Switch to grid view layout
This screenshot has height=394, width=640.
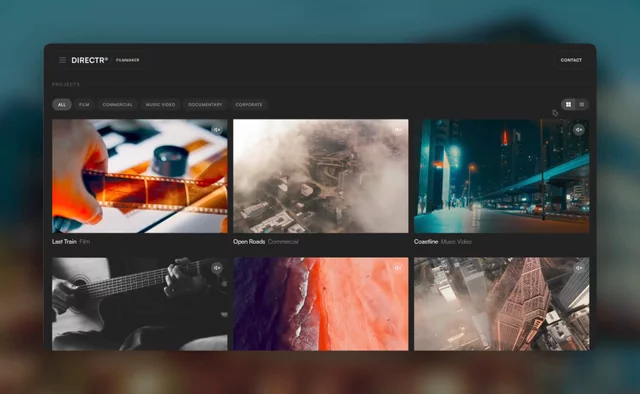click(568, 105)
